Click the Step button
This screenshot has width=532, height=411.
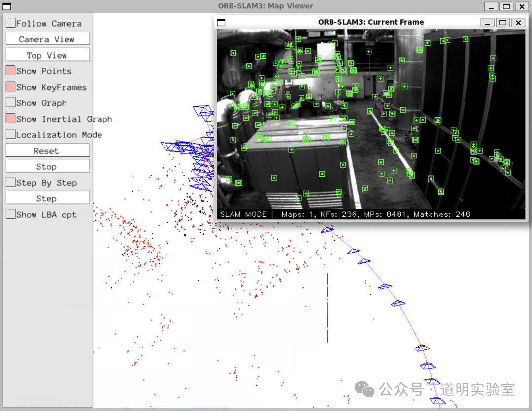click(x=47, y=198)
